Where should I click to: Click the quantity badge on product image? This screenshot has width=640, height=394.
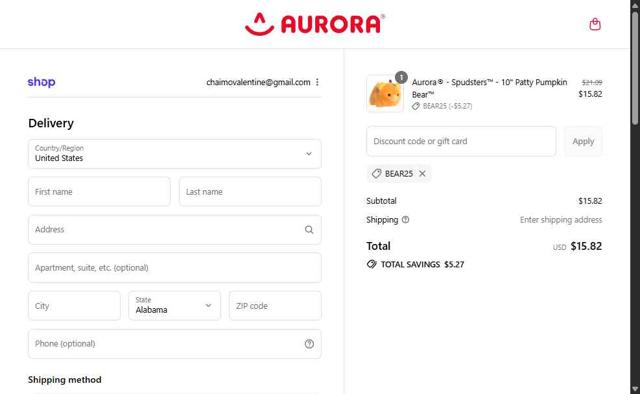click(x=401, y=77)
